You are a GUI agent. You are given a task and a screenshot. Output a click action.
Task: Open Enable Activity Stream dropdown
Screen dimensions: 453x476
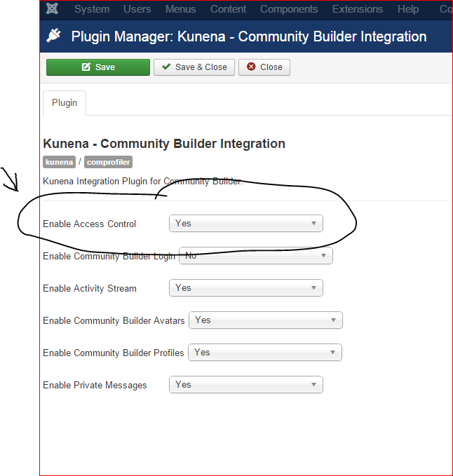click(246, 288)
